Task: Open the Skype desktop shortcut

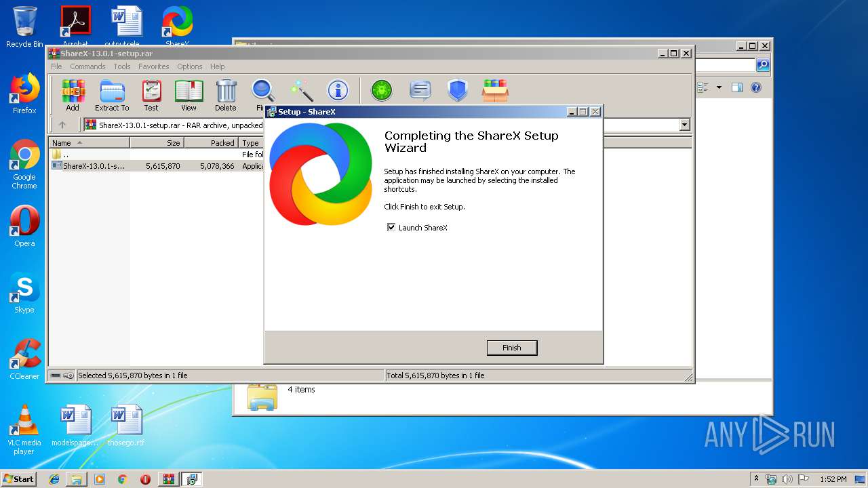Action: tap(24, 293)
